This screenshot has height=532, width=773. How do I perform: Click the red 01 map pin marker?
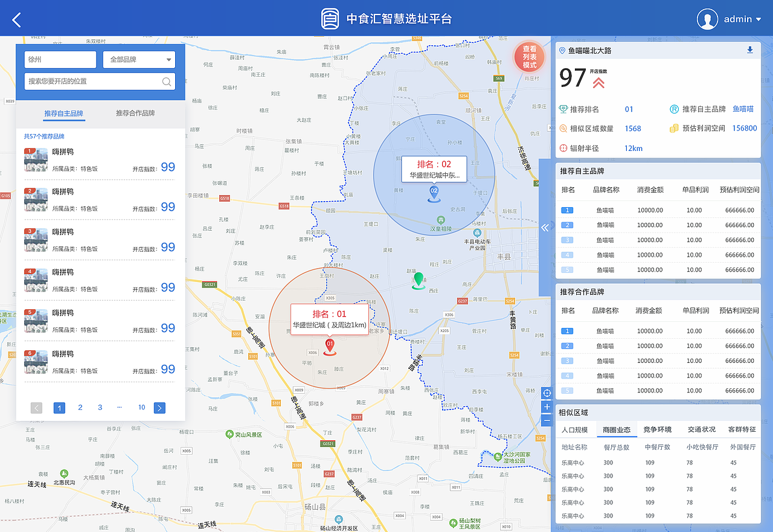pos(330,347)
